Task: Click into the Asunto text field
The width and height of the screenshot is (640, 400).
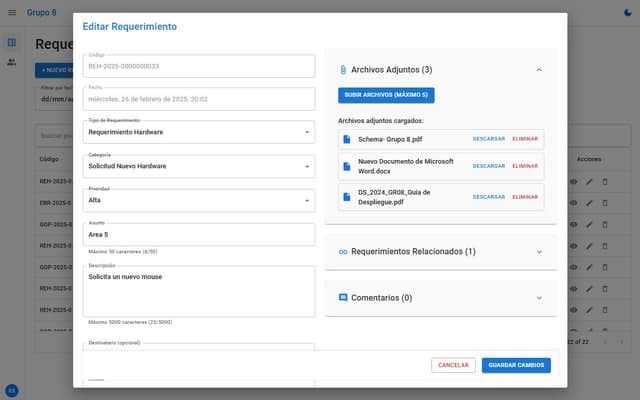Action: [x=198, y=234]
